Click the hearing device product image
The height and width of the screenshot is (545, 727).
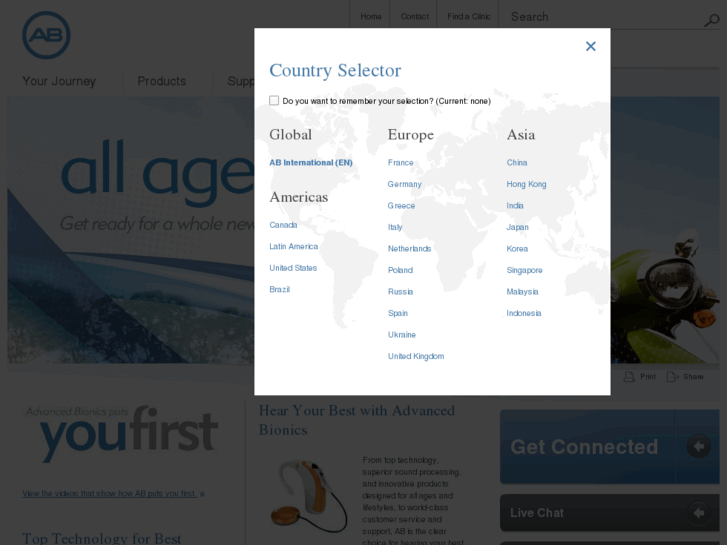pos(308,496)
